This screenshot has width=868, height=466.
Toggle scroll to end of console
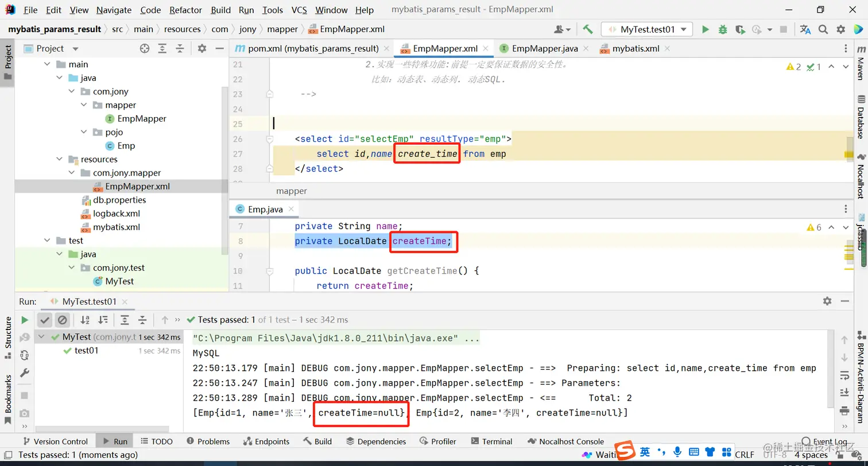[844, 393]
